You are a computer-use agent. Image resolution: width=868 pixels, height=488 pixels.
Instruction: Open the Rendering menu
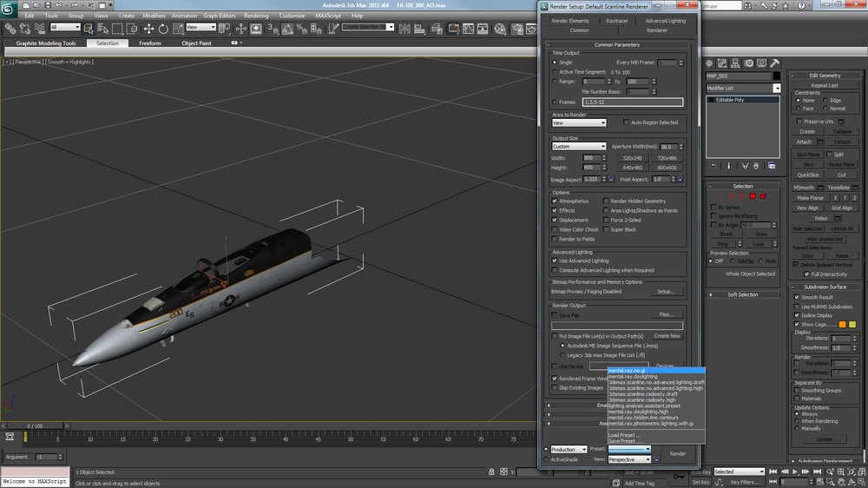pos(256,16)
